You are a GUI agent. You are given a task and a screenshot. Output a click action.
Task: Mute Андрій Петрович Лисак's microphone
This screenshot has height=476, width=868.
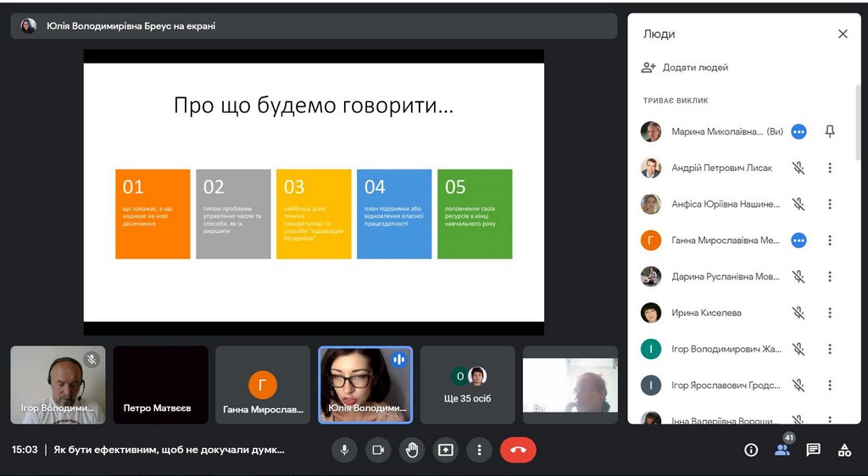tap(798, 168)
